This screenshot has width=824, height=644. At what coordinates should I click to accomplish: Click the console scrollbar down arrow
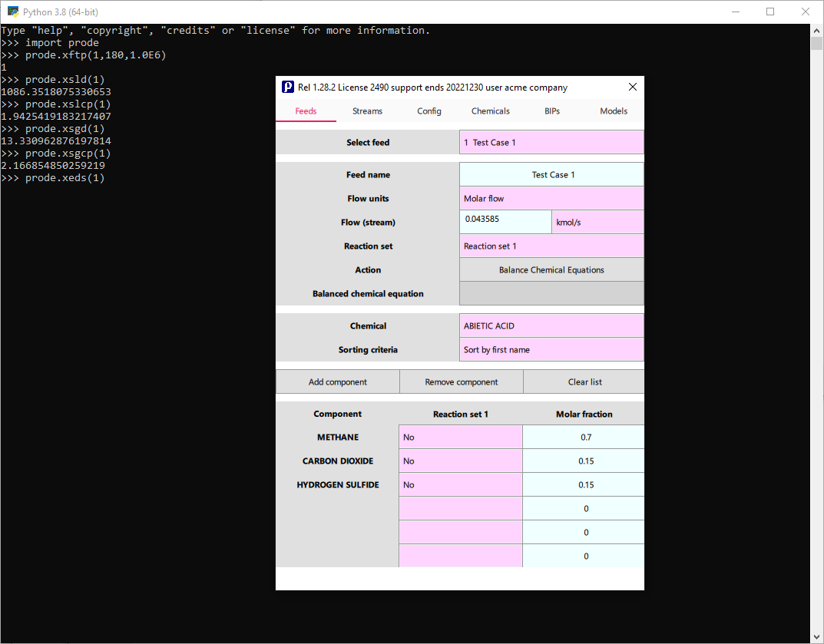coord(816,637)
